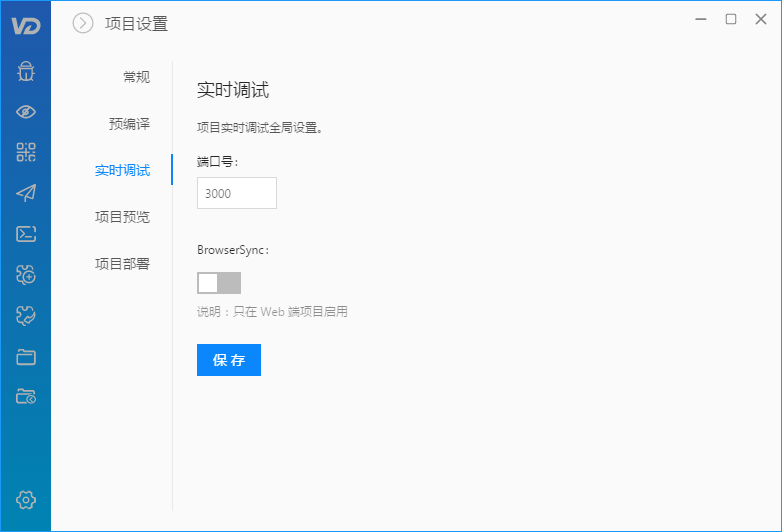Click the blue 保存 button
Image resolution: width=782 pixels, height=532 pixels.
(x=229, y=360)
